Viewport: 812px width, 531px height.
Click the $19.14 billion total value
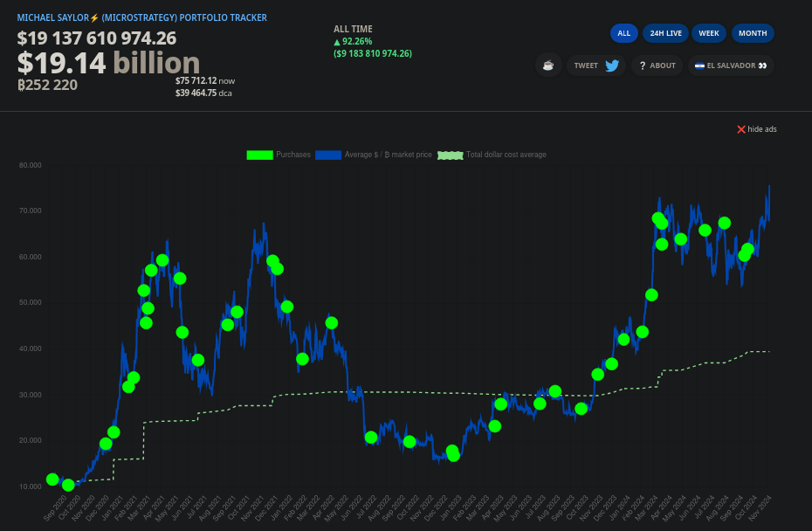108,63
